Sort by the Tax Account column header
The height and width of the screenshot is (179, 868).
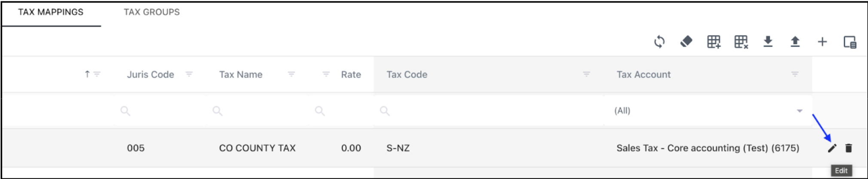tap(643, 74)
